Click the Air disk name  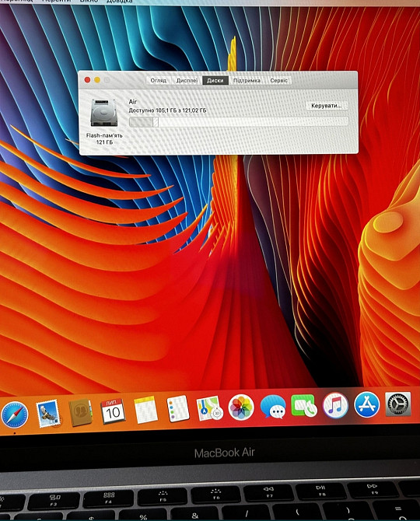click(x=132, y=102)
